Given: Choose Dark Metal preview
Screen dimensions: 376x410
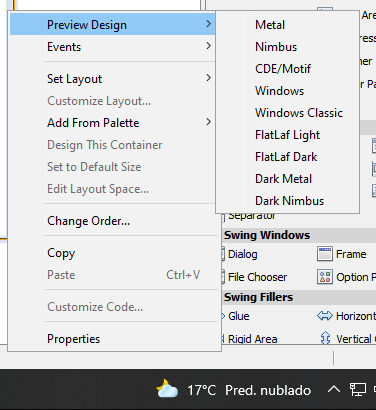Looking at the screenshot, I should (x=287, y=179).
